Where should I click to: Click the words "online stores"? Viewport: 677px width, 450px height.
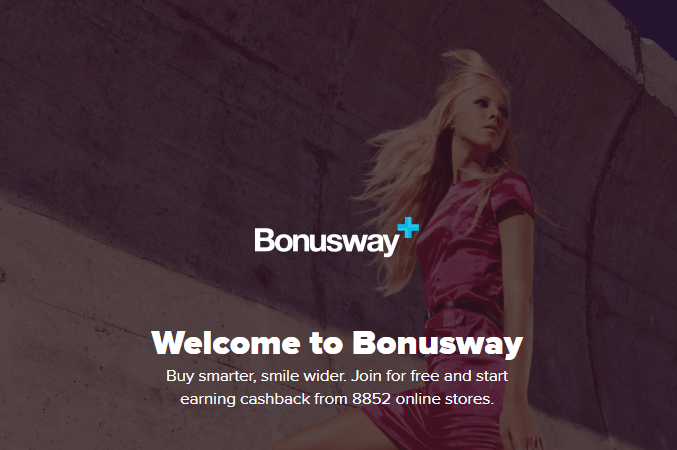point(444,399)
